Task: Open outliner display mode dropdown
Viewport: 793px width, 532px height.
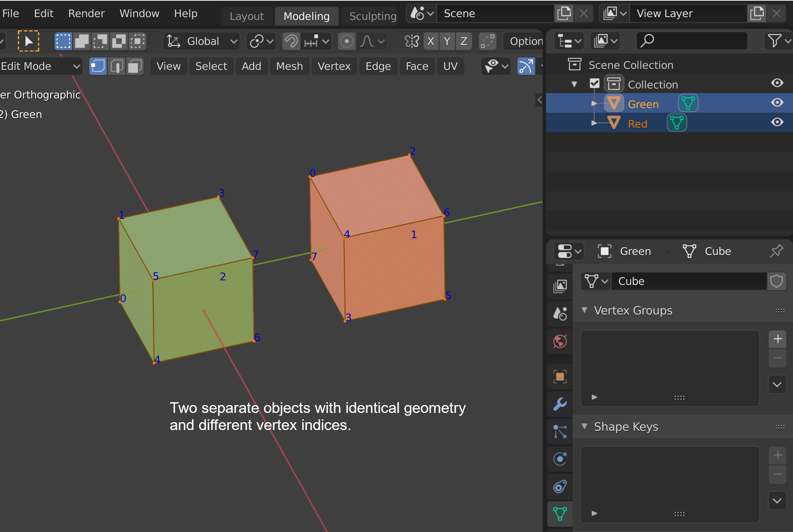Action: (569, 41)
